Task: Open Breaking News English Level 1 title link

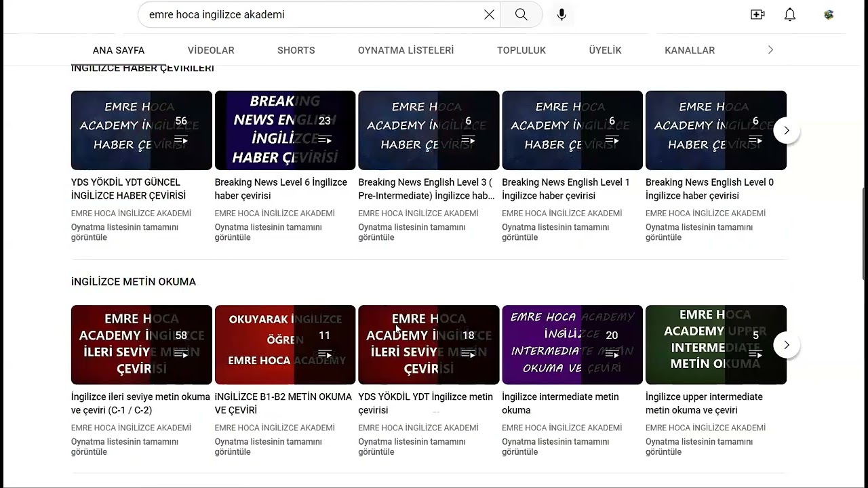Action: pyautogui.click(x=566, y=189)
